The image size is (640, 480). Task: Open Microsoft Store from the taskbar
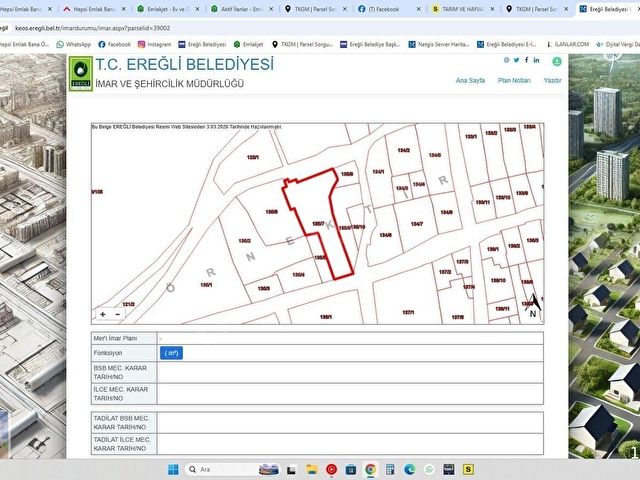click(351, 469)
